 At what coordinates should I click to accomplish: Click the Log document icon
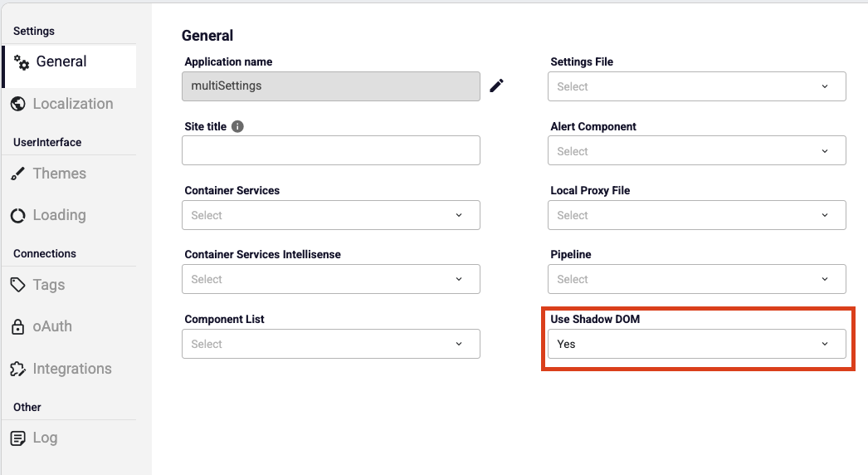click(17, 438)
